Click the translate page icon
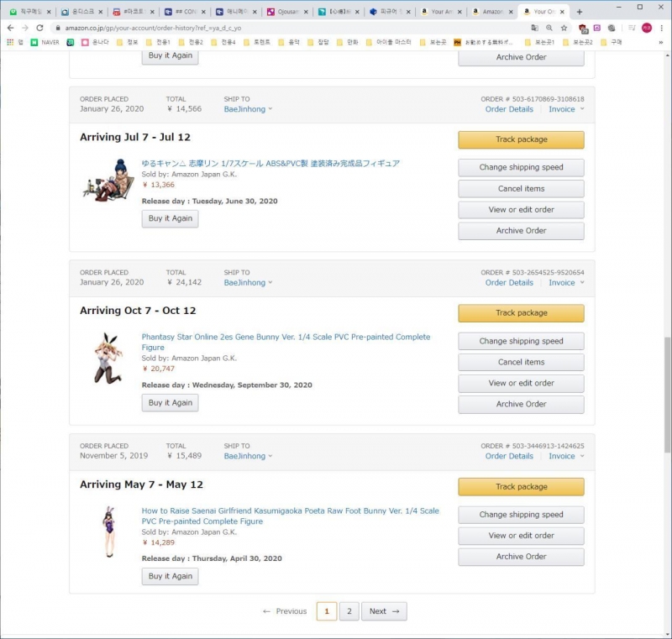 coord(534,28)
